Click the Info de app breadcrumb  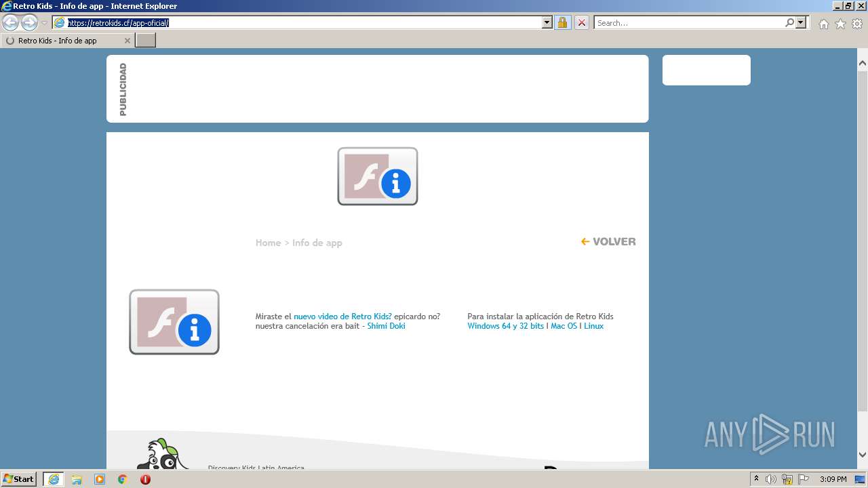click(317, 243)
